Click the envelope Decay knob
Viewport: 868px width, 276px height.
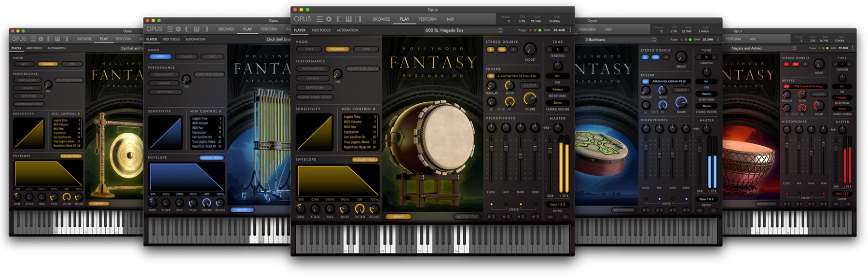tap(344, 208)
